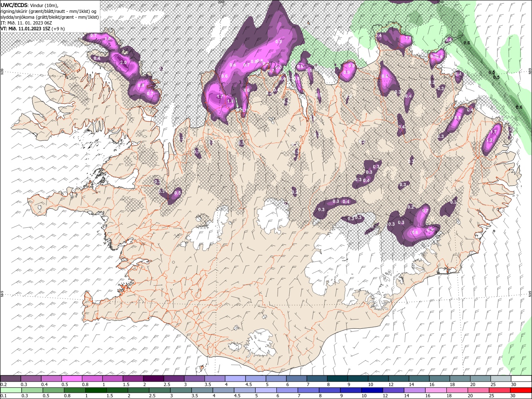Select the bright magenta-pink swatch labeled 0.5
This screenshot has height=399, width=532.
coord(72,379)
